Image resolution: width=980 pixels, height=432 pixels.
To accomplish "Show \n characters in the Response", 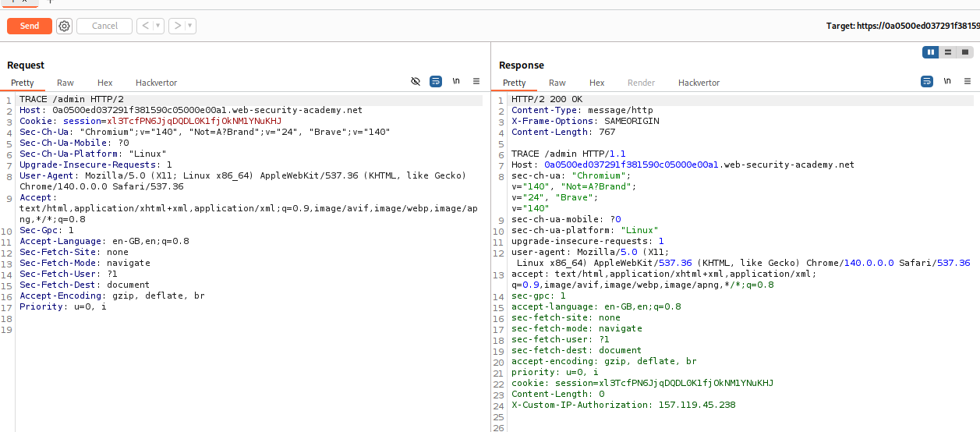I will 947,81.
